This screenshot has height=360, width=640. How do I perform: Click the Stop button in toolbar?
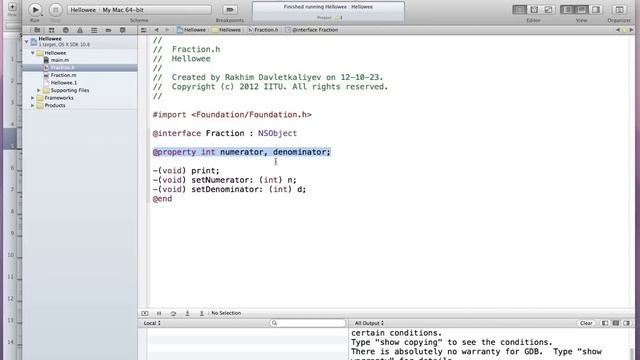(x=56, y=9)
